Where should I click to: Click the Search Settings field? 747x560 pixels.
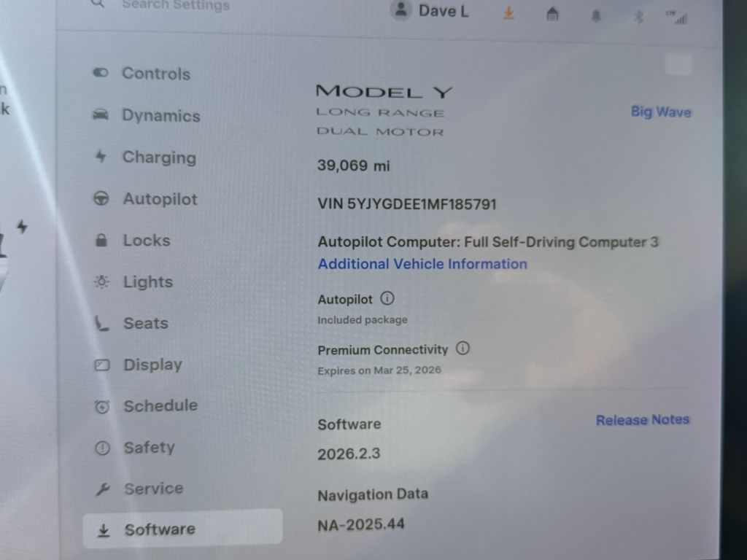[175, 6]
